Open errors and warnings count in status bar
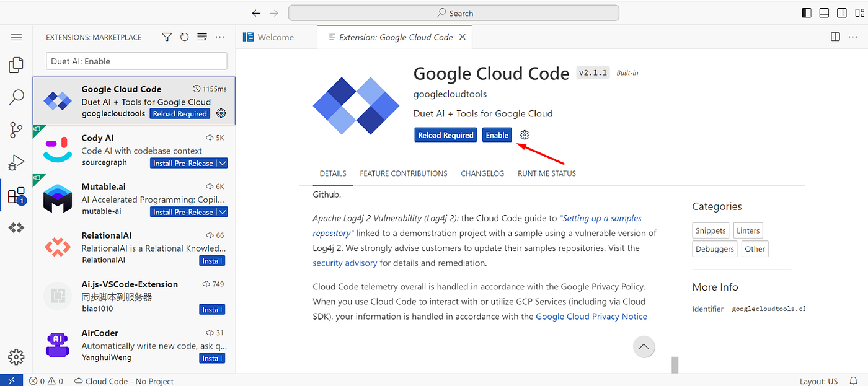The height and width of the screenshot is (386, 868). (x=46, y=381)
